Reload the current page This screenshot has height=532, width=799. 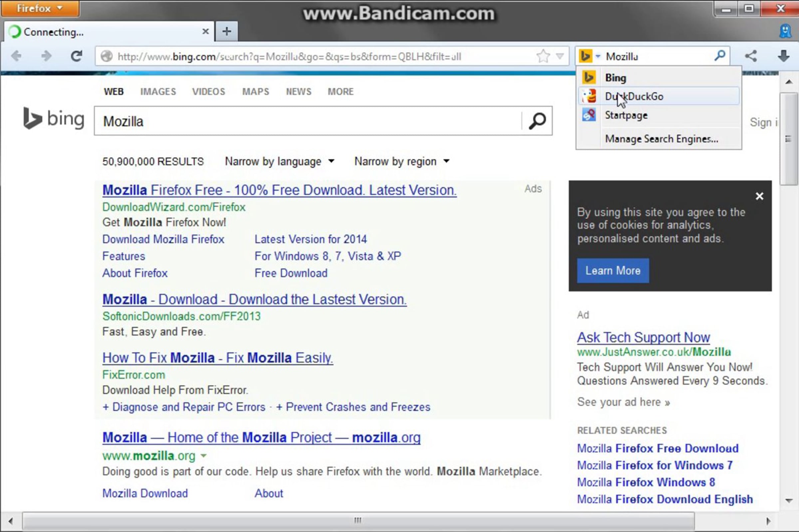(76, 56)
